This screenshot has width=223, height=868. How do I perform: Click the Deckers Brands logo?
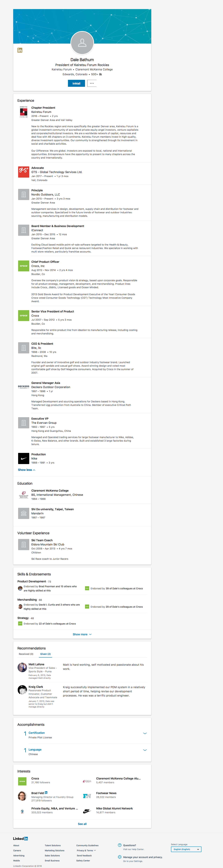(x=24, y=387)
